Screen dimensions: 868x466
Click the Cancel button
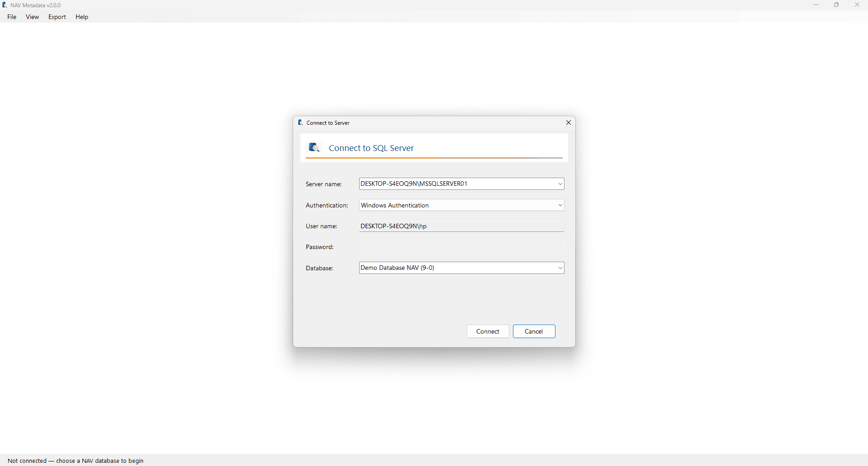(534, 331)
